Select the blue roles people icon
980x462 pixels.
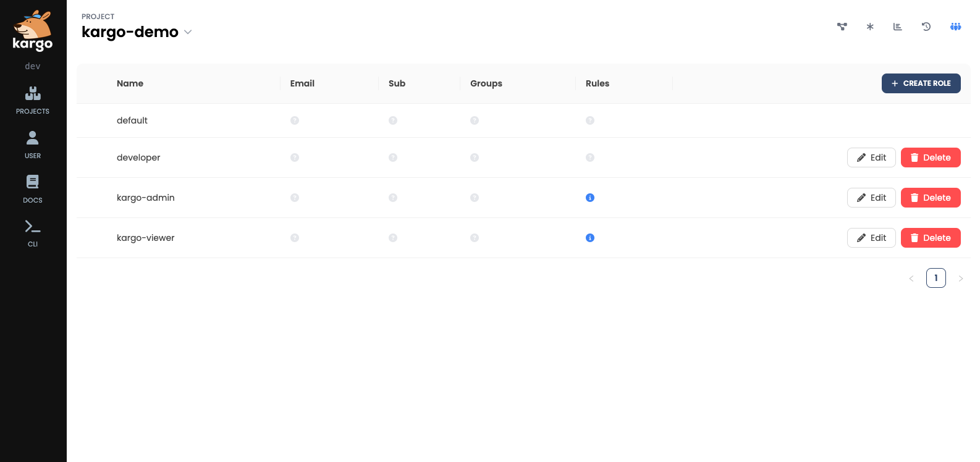(955, 27)
